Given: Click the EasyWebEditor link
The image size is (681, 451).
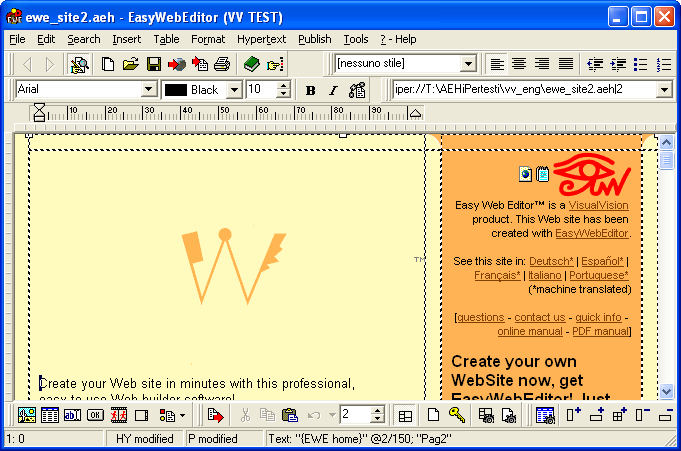Looking at the screenshot, I should coord(592,233).
